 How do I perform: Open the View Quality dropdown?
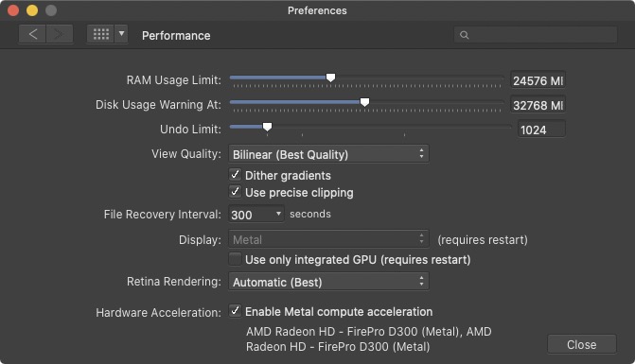(328, 154)
